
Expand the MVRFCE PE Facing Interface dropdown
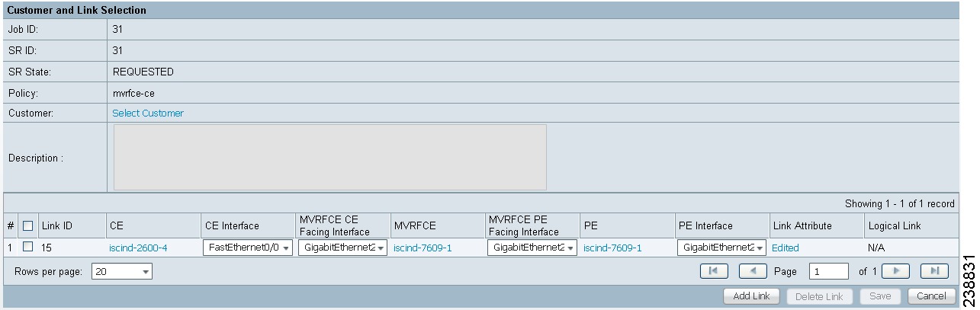tap(532, 248)
